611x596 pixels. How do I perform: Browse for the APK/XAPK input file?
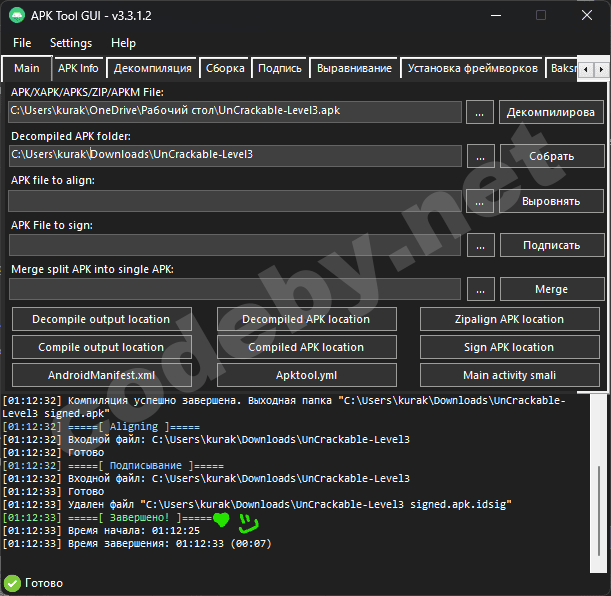[x=480, y=112]
